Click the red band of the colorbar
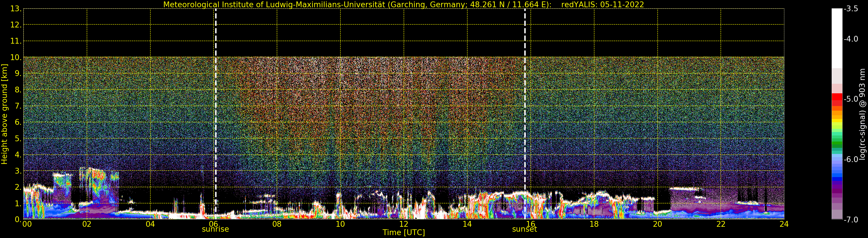868x238 pixels. click(837, 100)
